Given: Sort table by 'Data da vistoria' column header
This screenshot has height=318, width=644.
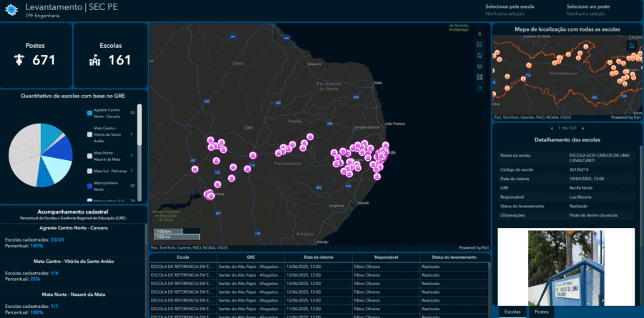Looking at the screenshot, I should [319, 257].
